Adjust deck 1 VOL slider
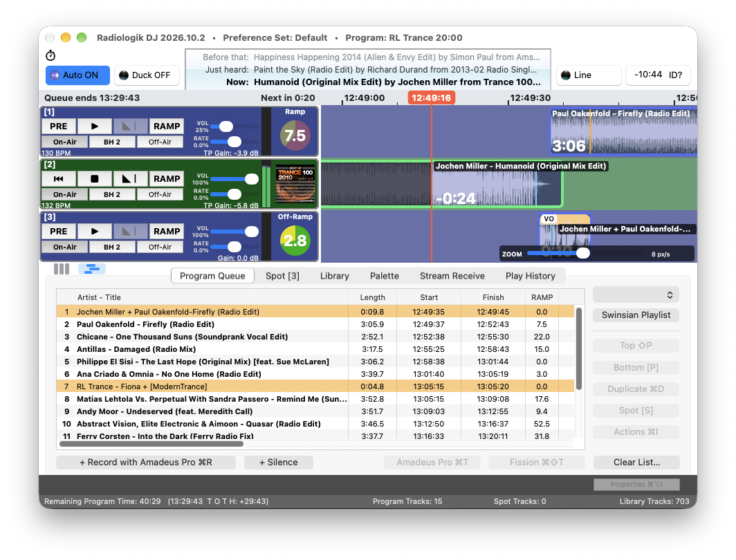This screenshot has height=560, width=736. 234,126
